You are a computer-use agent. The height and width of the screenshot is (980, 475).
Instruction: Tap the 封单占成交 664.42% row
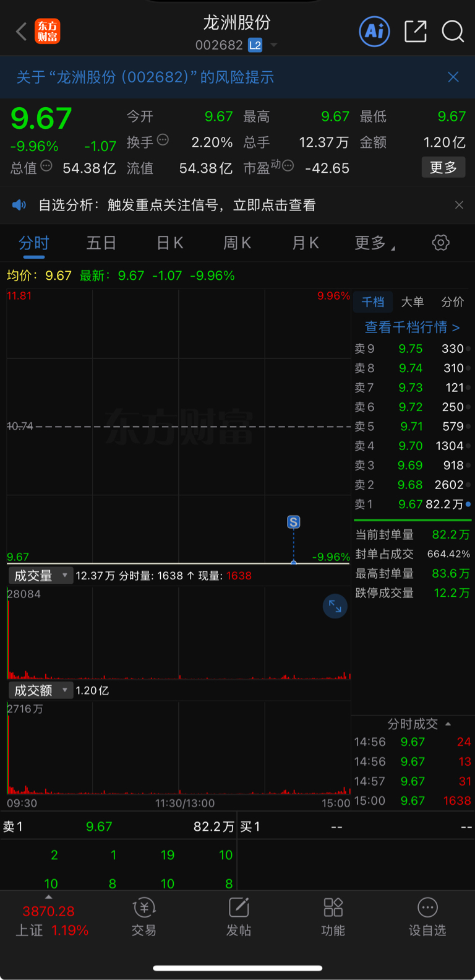[x=413, y=554]
